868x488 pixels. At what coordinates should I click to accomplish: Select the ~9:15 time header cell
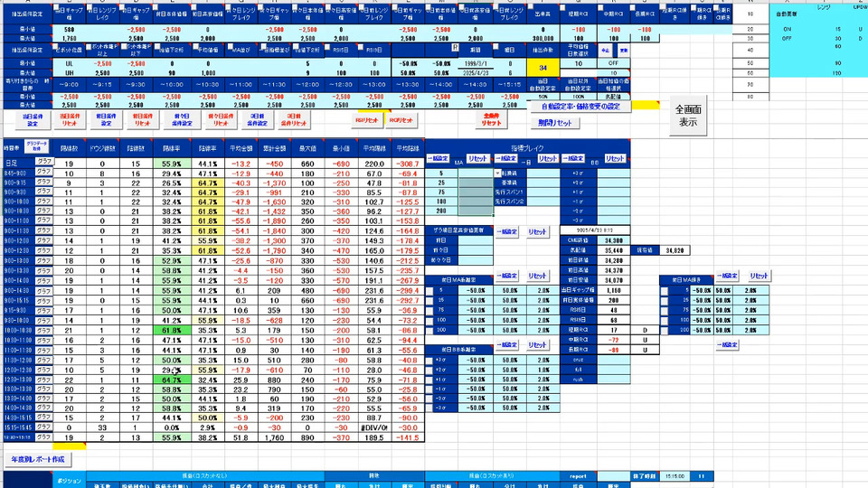[x=102, y=85]
